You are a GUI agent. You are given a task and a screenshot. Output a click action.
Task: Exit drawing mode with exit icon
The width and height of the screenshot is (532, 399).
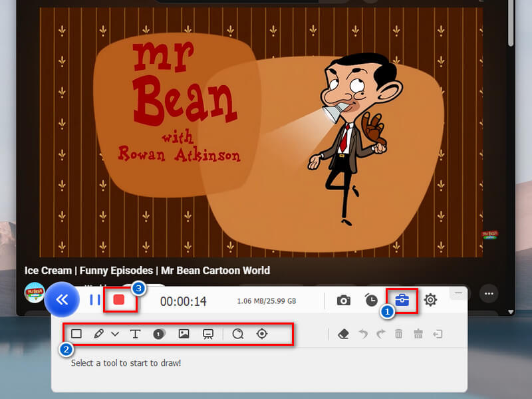438,334
